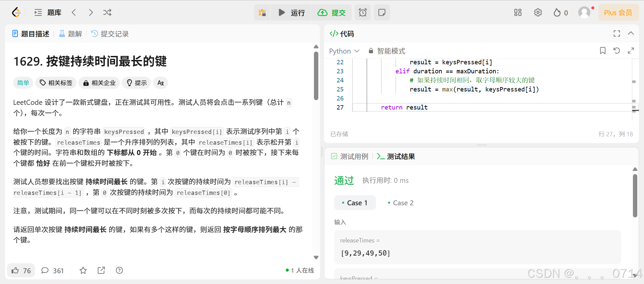
Task: Click the LeetCode logo icon
Action: [x=16, y=12]
